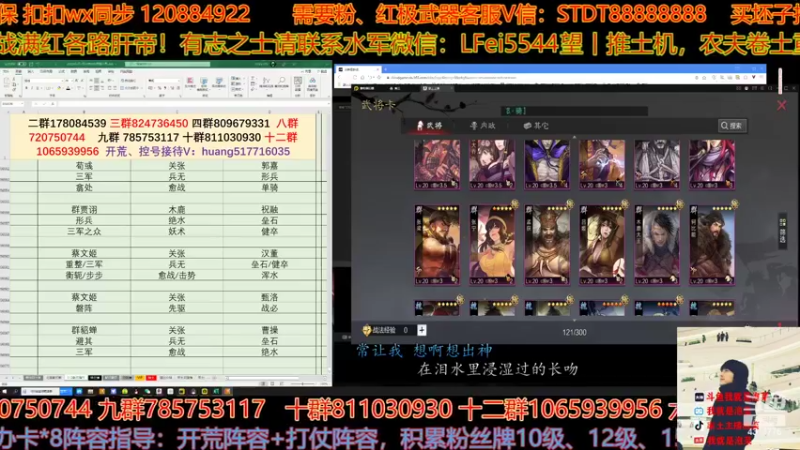This screenshot has height=450, width=800.
Task: Select cell containing 祝融
Action: click(269, 210)
